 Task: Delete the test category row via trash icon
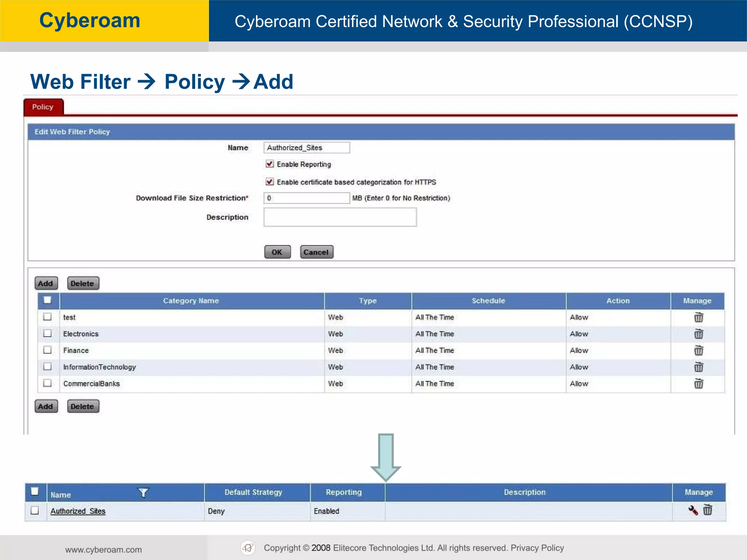point(698,317)
